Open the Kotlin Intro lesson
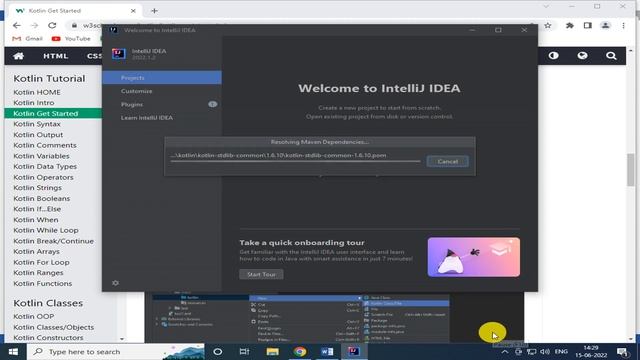Viewport: 640px width, 360px height. click(x=33, y=103)
